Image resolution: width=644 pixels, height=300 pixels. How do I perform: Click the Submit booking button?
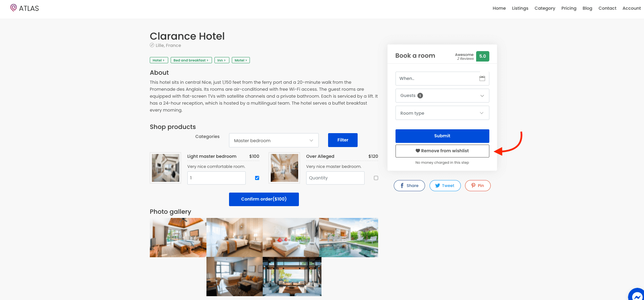[442, 136]
